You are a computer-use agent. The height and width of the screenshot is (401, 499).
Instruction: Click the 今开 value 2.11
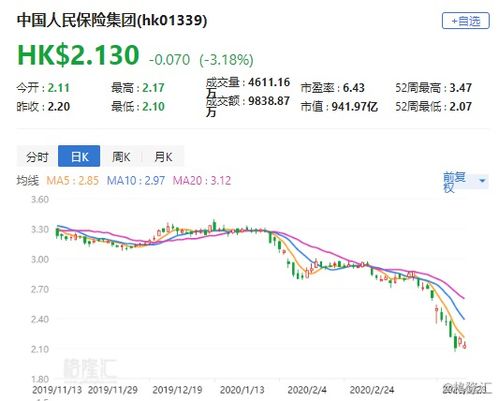59,88
